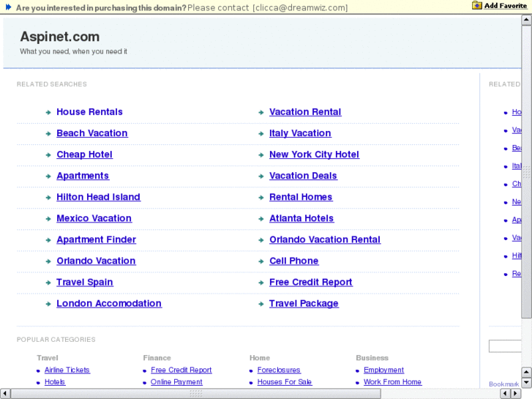Open the Beach Vacation link
The height and width of the screenshot is (399, 532).
point(92,133)
